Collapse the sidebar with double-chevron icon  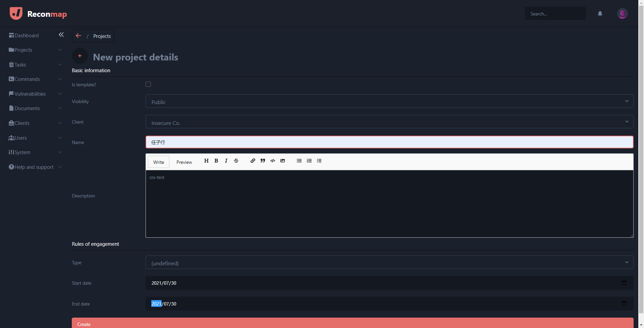pos(61,35)
